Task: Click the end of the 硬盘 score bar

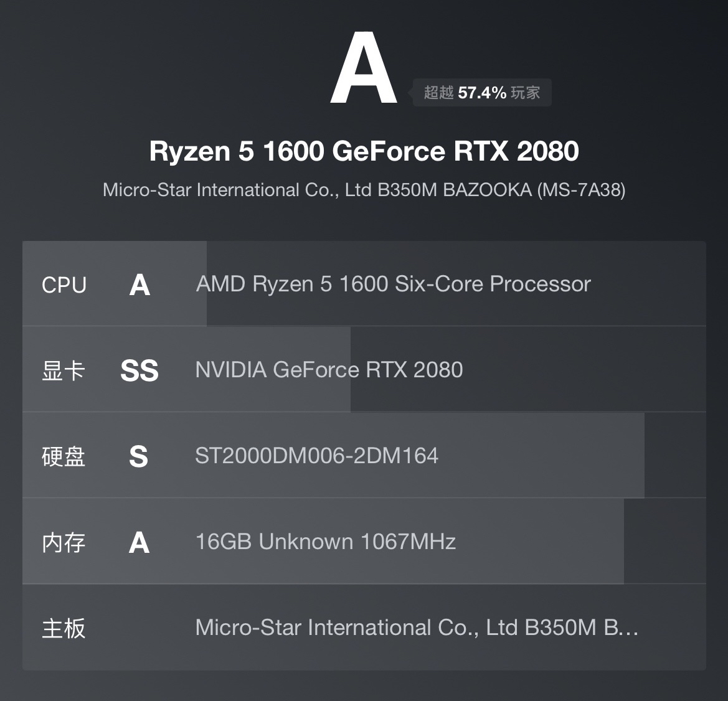Action: [643, 456]
